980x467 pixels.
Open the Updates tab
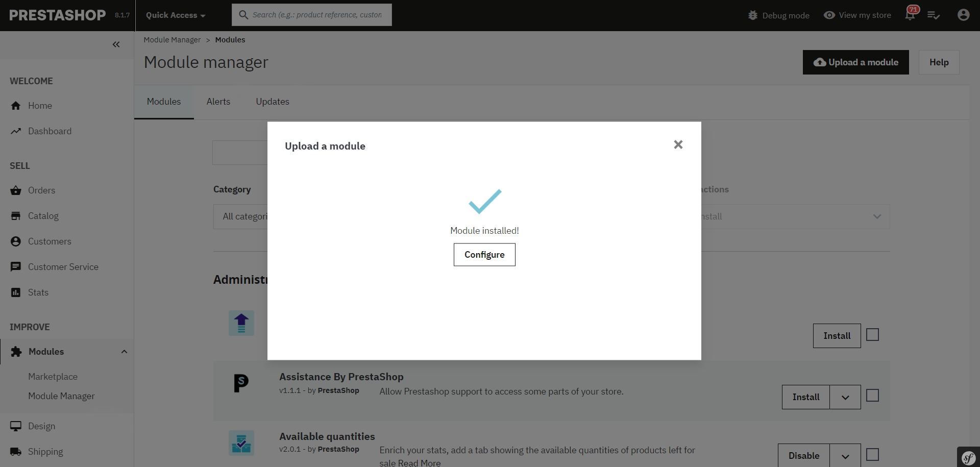[273, 102]
